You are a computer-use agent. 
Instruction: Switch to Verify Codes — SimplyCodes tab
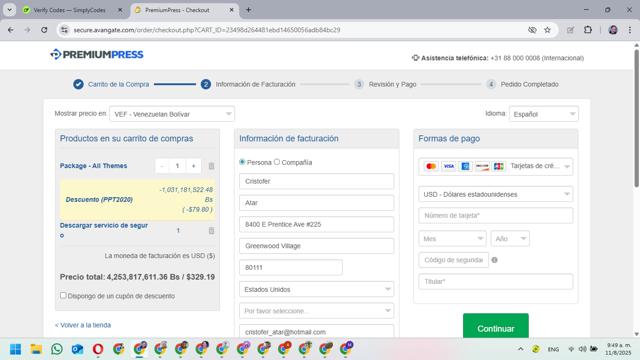(x=69, y=10)
